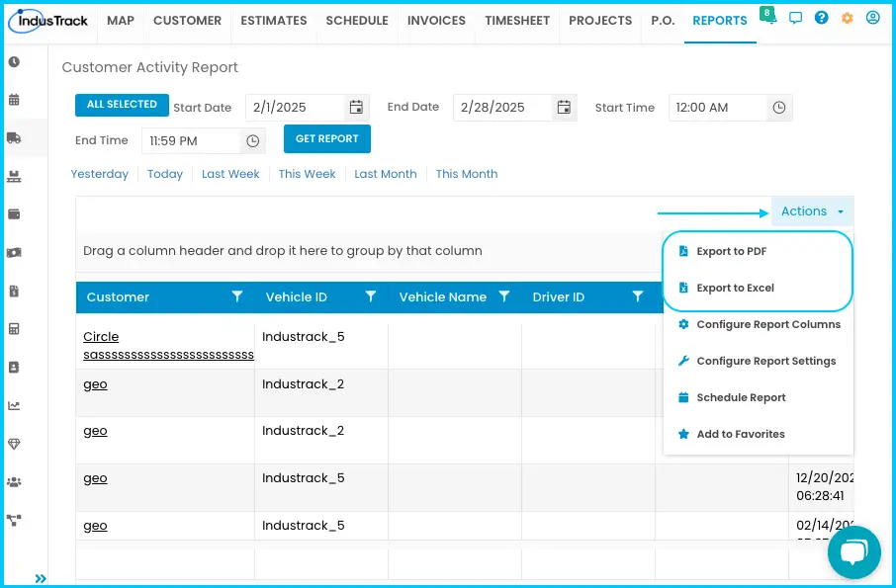Open the Start Time clock picker
Screen dimensions: 896x588
point(779,108)
